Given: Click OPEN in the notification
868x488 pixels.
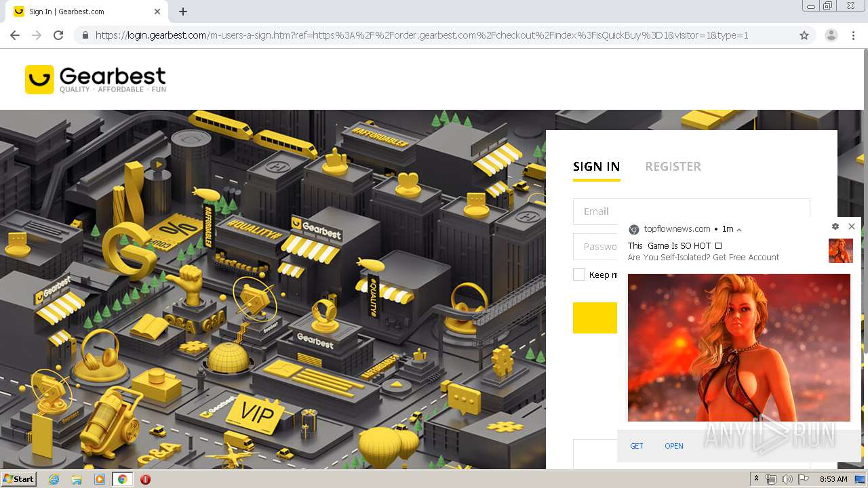Looking at the screenshot, I should click(674, 446).
